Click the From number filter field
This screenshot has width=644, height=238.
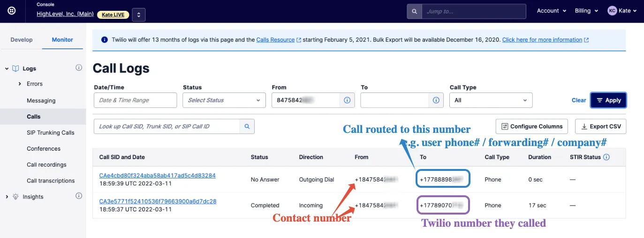point(306,100)
